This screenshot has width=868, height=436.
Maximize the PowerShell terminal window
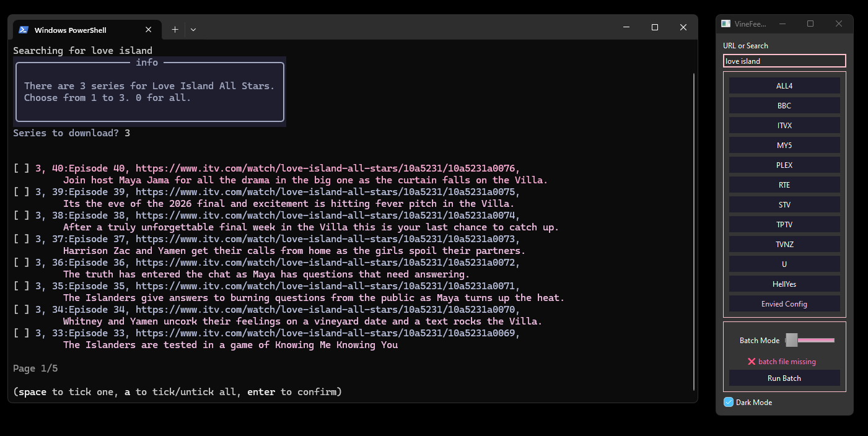click(655, 27)
